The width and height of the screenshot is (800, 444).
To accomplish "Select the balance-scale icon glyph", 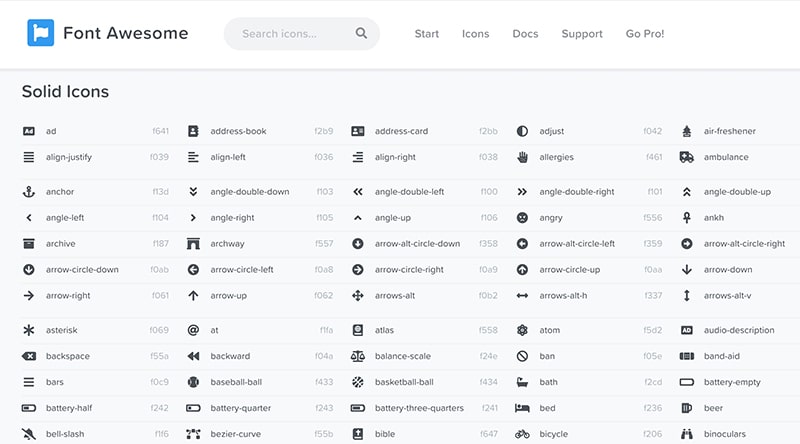I will (358, 356).
